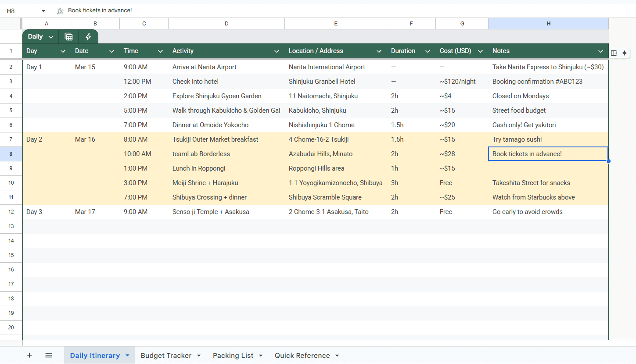
Task: Select cell 'Nishishinjuku 1 Chome'
Action: click(x=336, y=125)
